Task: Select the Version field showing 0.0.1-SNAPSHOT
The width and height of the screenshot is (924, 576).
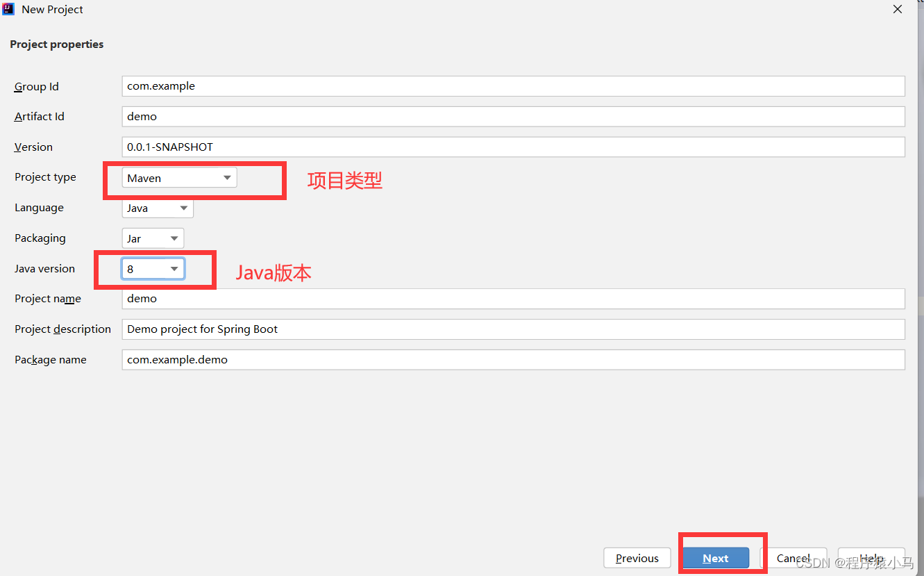Action: 417,147
